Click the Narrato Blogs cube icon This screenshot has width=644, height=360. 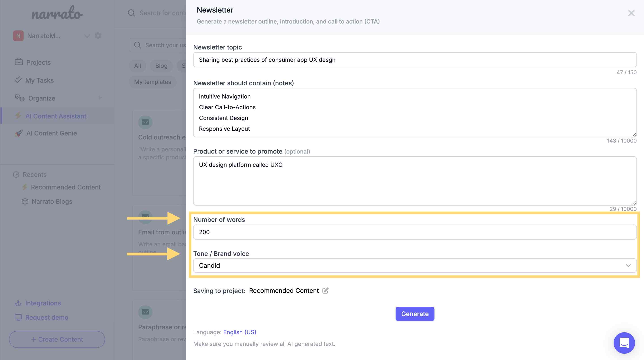tap(25, 201)
